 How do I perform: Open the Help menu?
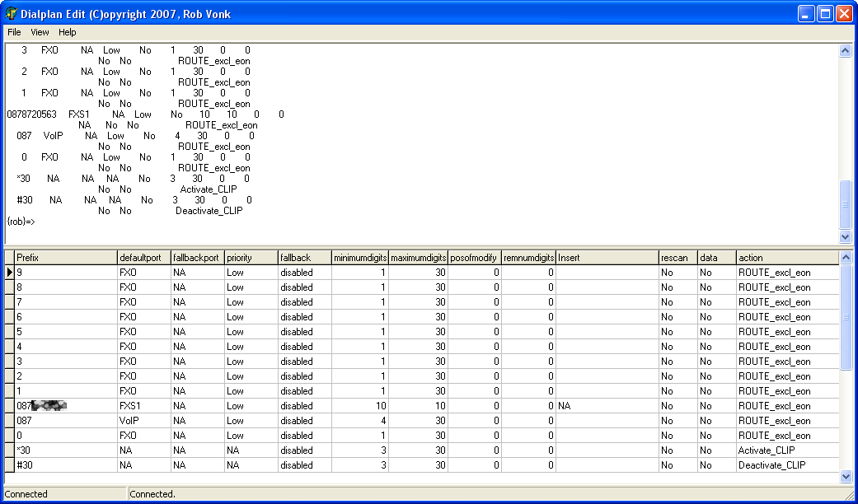[68, 32]
